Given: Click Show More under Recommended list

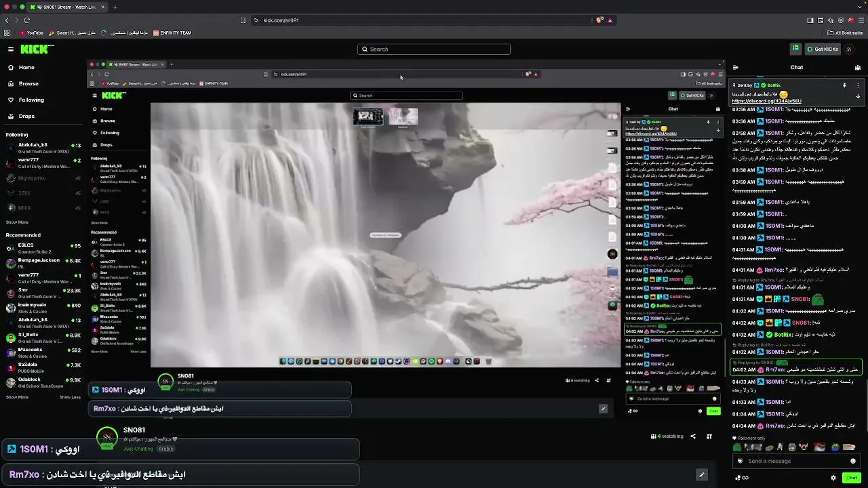Looking at the screenshot, I should pos(18,397).
